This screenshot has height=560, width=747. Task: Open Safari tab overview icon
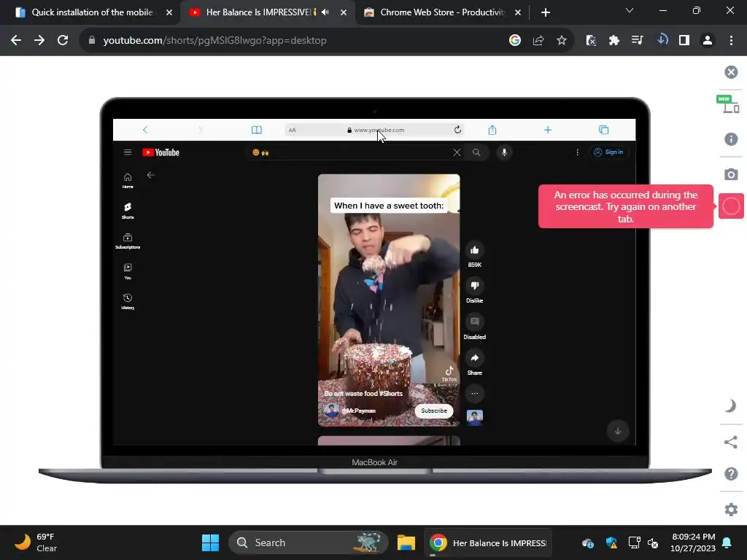coord(603,130)
